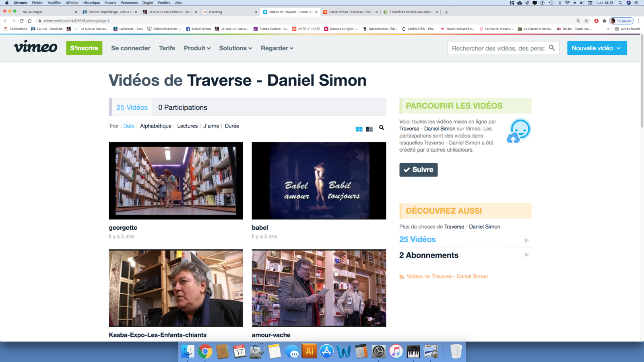Open the Chrome extensions puzzle icon

[604, 21]
